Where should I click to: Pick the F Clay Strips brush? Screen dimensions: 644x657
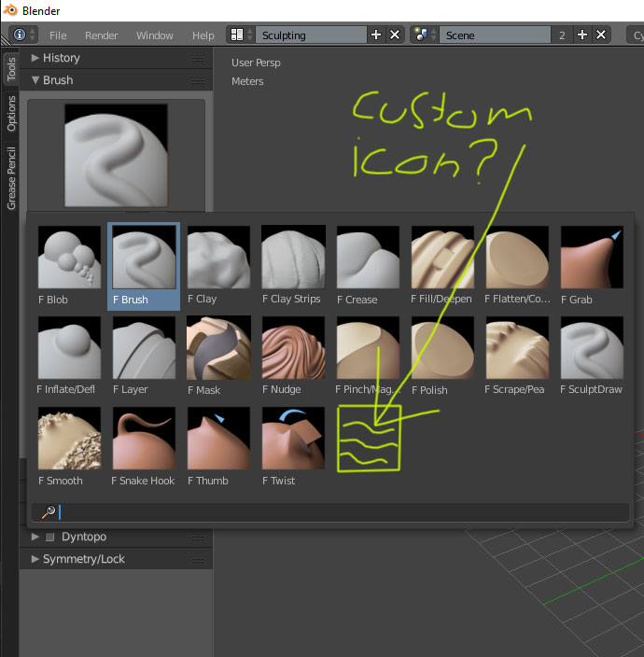293,257
